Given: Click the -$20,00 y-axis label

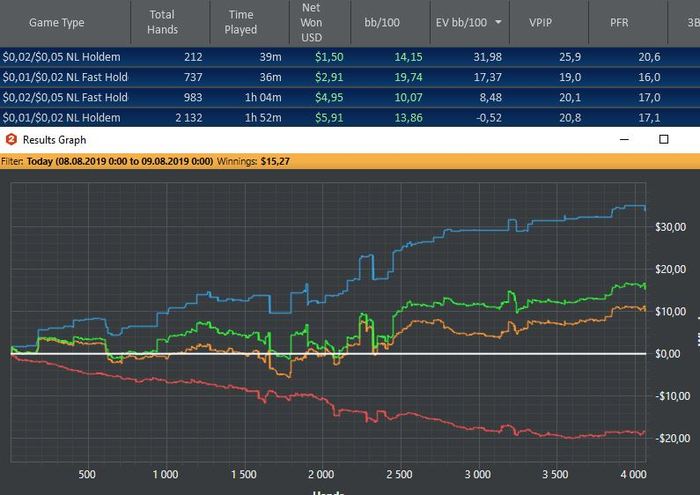Looking at the screenshot, I should coord(672,438).
